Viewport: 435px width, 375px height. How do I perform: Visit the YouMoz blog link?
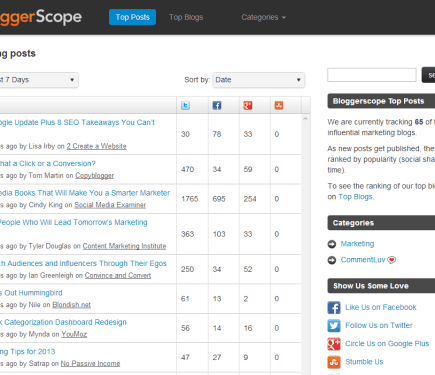(74, 334)
